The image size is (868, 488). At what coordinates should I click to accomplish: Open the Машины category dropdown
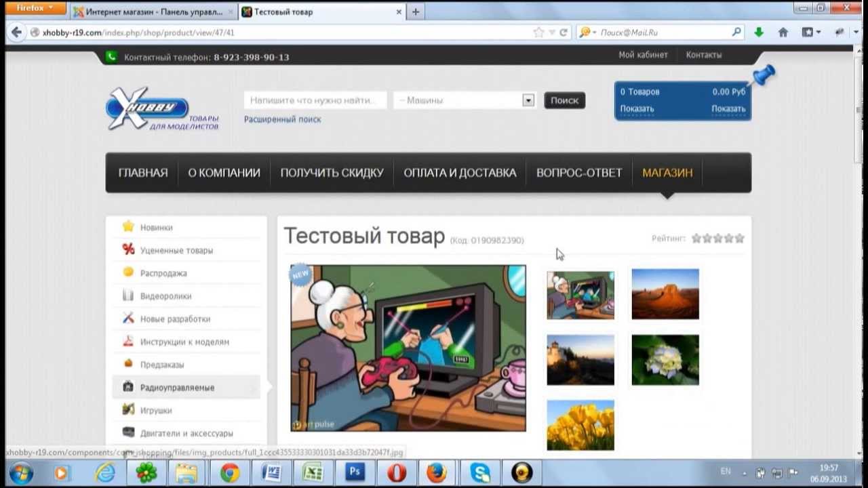click(465, 100)
